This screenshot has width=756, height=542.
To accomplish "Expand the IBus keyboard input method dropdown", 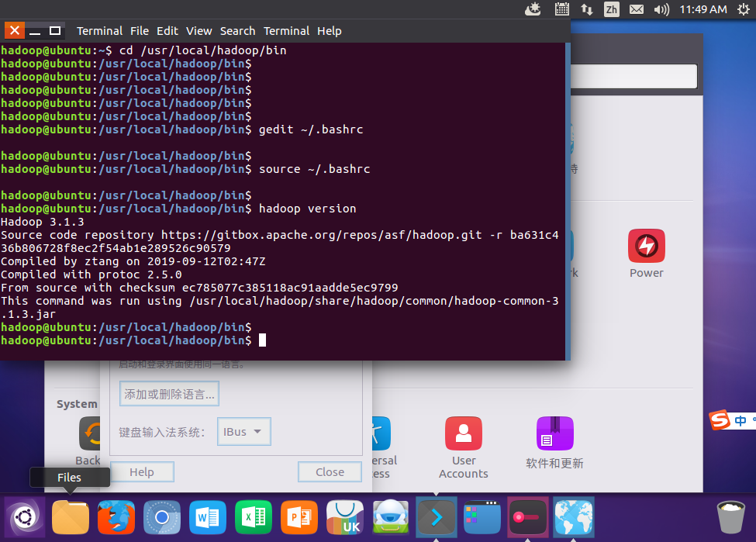I will [x=244, y=432].
